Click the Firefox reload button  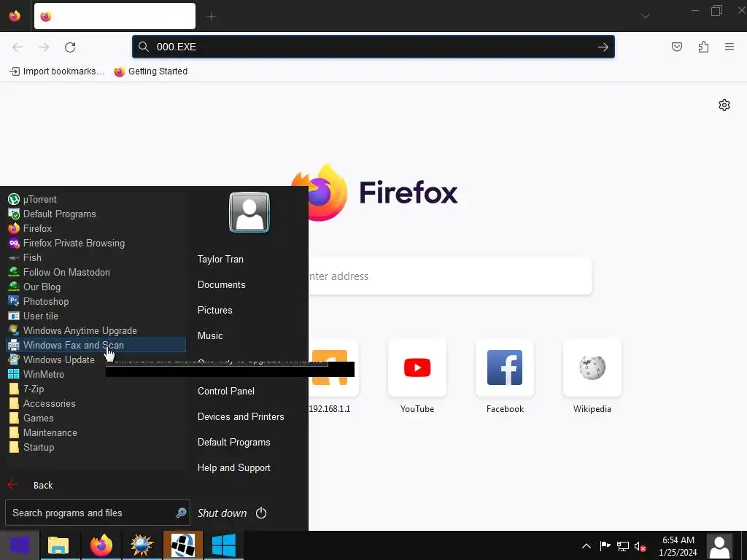point(70,47)
